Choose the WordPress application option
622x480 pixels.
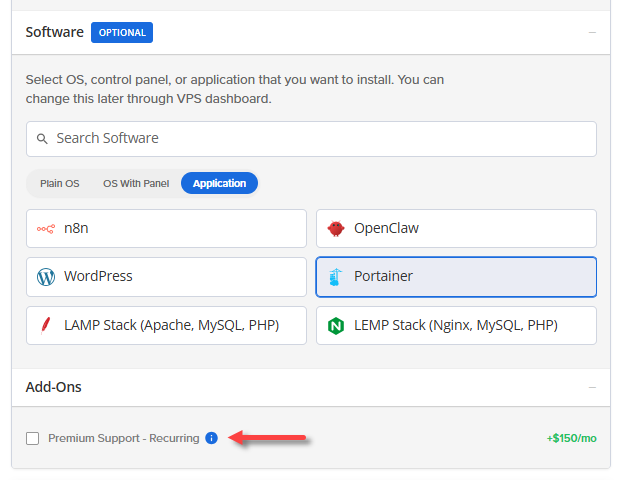point(166,277)
